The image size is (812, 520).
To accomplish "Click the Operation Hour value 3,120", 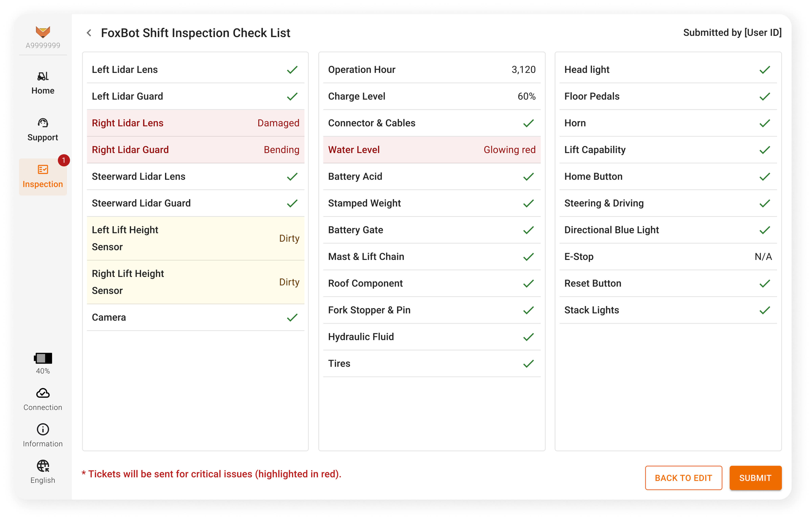I will click(x=523, y=70).
